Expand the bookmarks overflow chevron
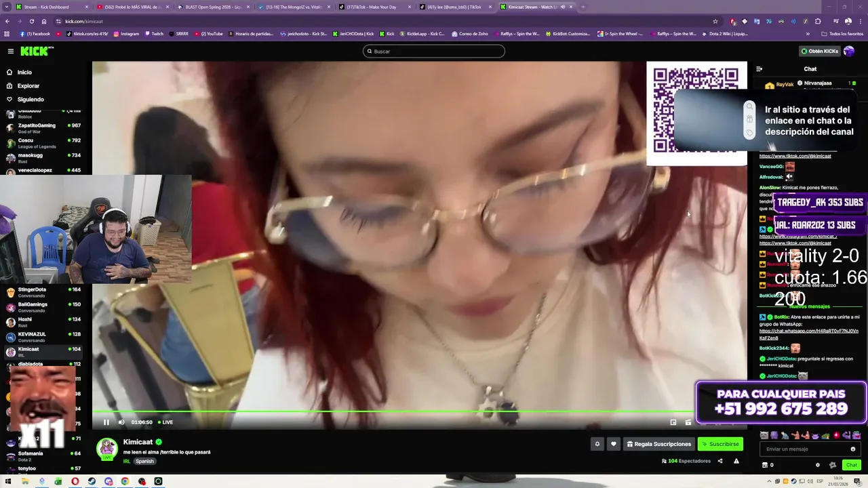The height and width of the screenshot is (488, 868). tap(808, 34)
